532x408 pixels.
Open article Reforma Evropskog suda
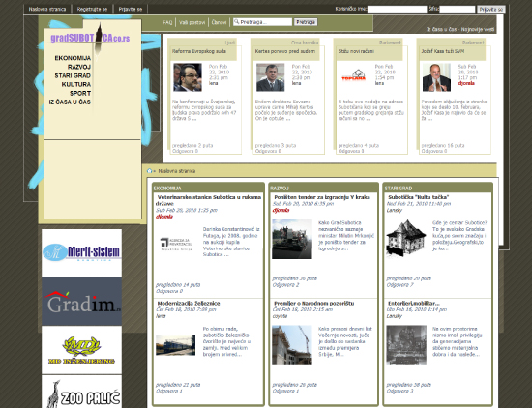199,51
